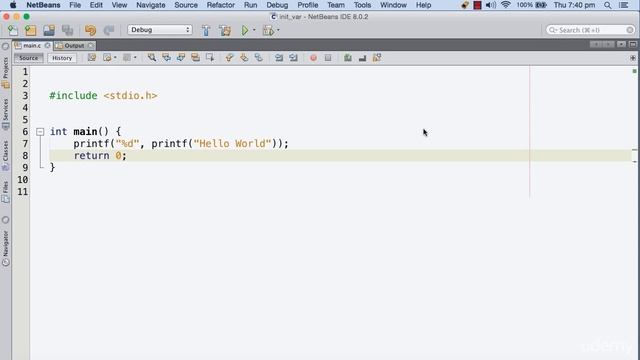Run the project with green play icon

pyautogui.click(x=245, y=30)
